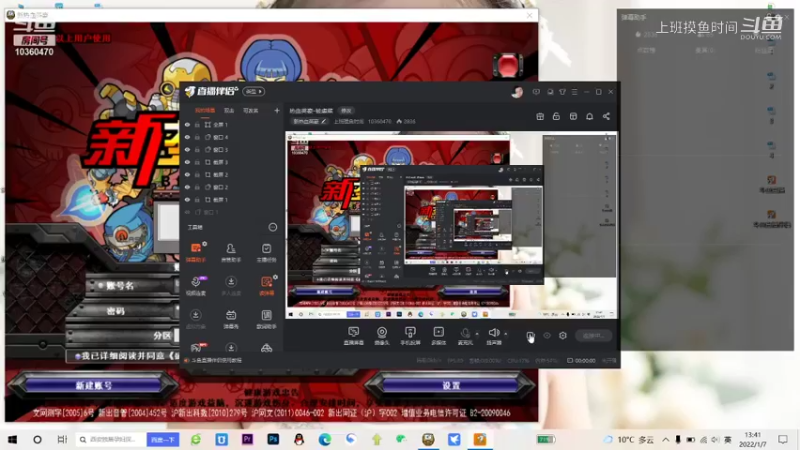This screenshot has width=800, height=450.
Task: Click the 新建账号 button in the game window
Action: [x=94, y=386]
